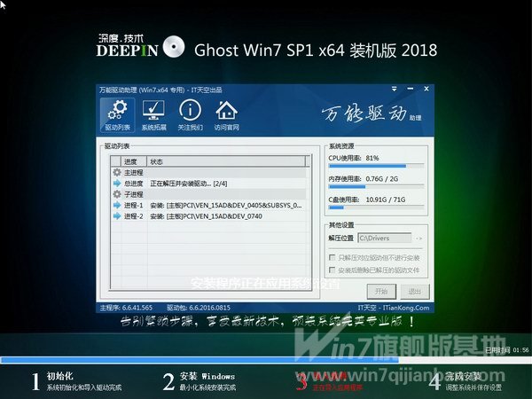Click 主程序: 6.6.41.565 version text
This screenshot has height=399, width=532.
(x=126, y=308)
